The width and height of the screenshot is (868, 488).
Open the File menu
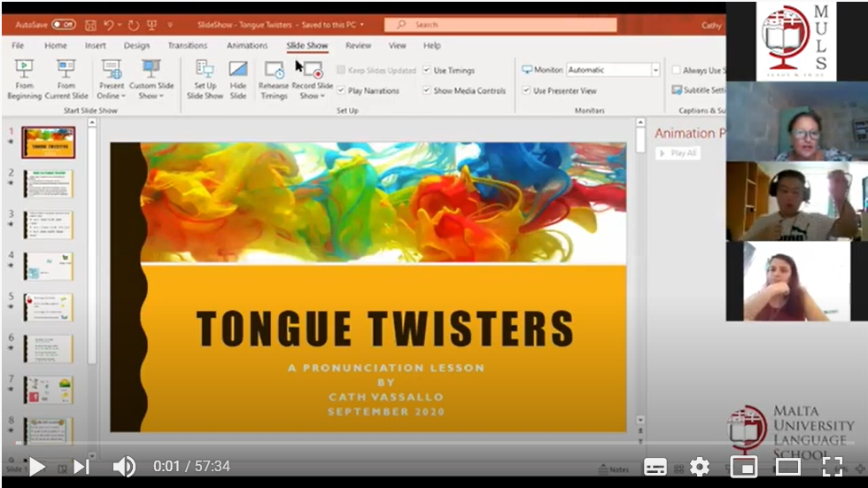pos(18,45)
